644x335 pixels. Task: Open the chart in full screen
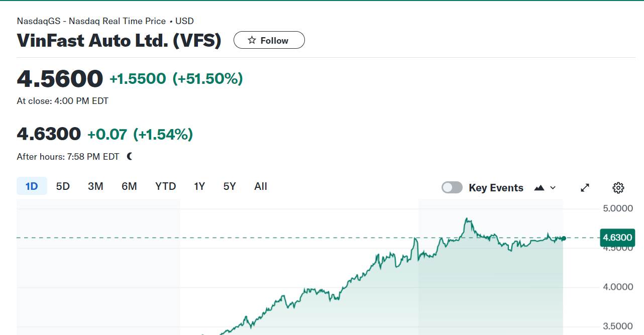coord(585,187)
